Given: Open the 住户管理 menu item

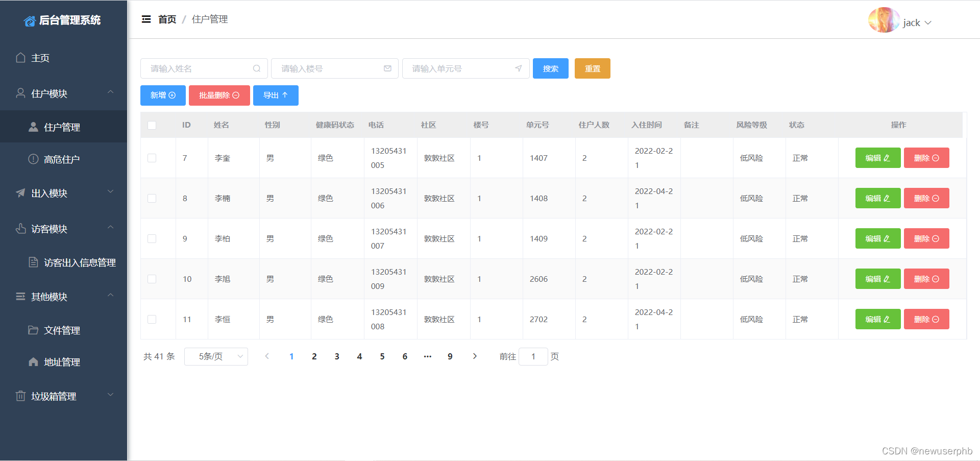Looking at the screenshot, I should [x=63, y=127].
